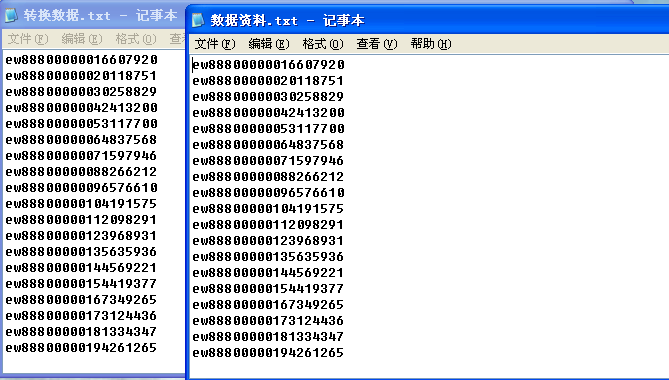Click line ew88800000173124436 in 数据资料.txt
Screen dimensions: 669x380
(x=268, y=321)
